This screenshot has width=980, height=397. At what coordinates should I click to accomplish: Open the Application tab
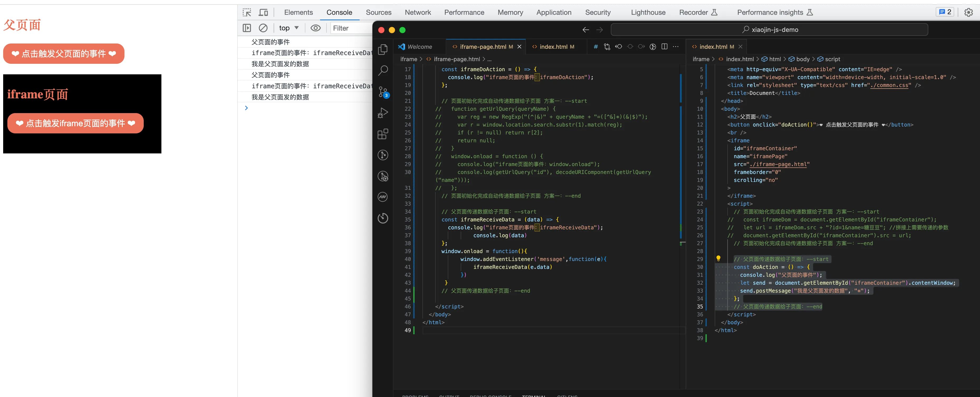click(x=554, y=13)
